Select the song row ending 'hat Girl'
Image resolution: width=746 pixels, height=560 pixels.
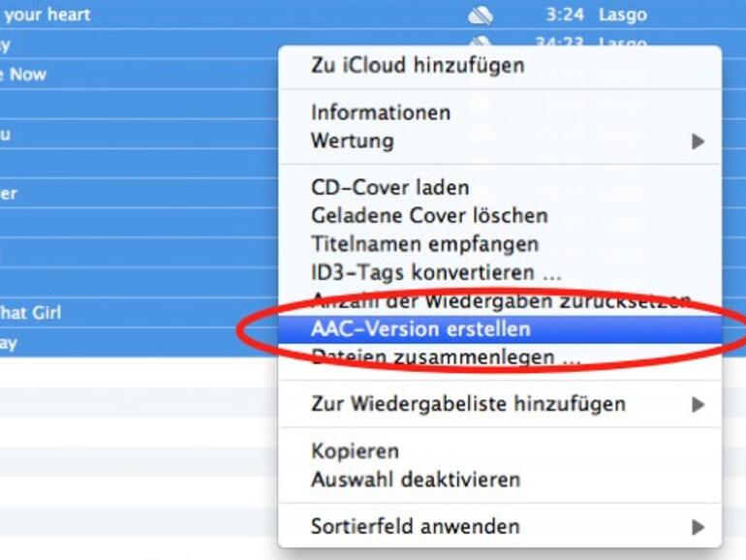(x=139, y=313)
